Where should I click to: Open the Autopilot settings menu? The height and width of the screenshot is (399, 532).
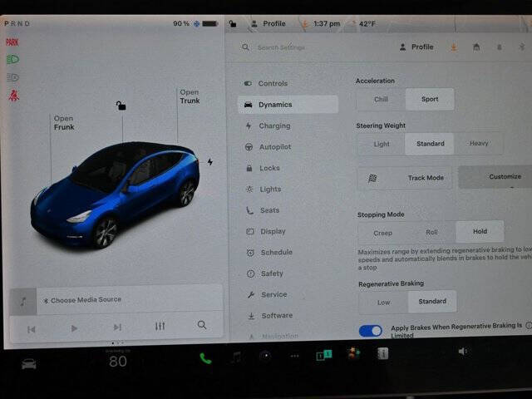(x=268, y=147)
